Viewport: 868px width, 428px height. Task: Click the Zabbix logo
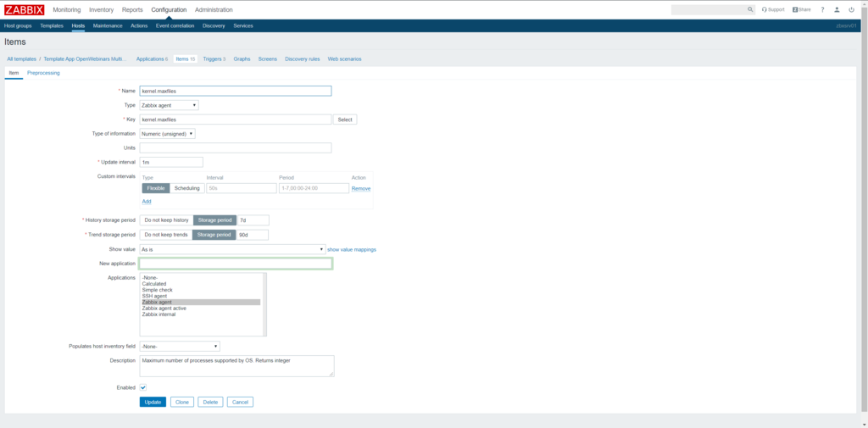click(24, 9)
